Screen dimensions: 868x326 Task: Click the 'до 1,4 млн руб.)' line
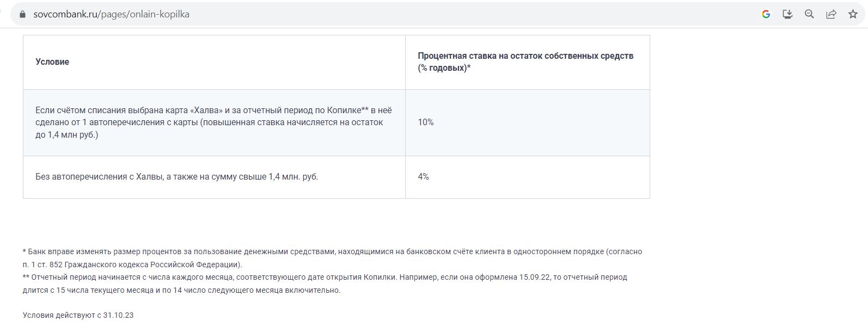point(67,135)
